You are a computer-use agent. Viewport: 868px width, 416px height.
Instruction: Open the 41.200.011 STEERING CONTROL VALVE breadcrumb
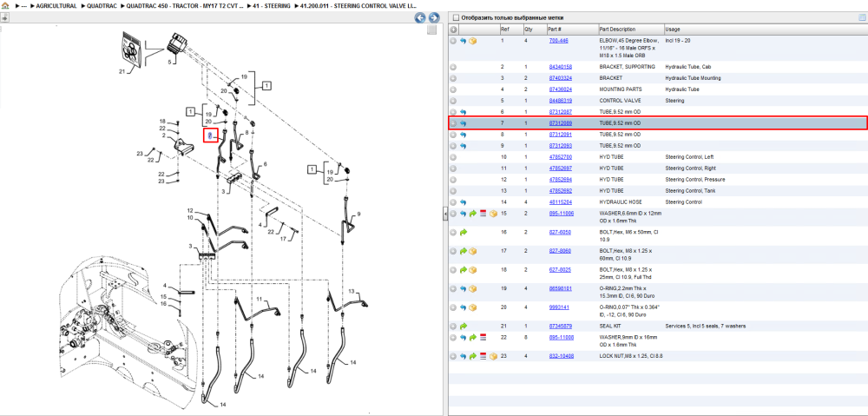pos(358,5)
